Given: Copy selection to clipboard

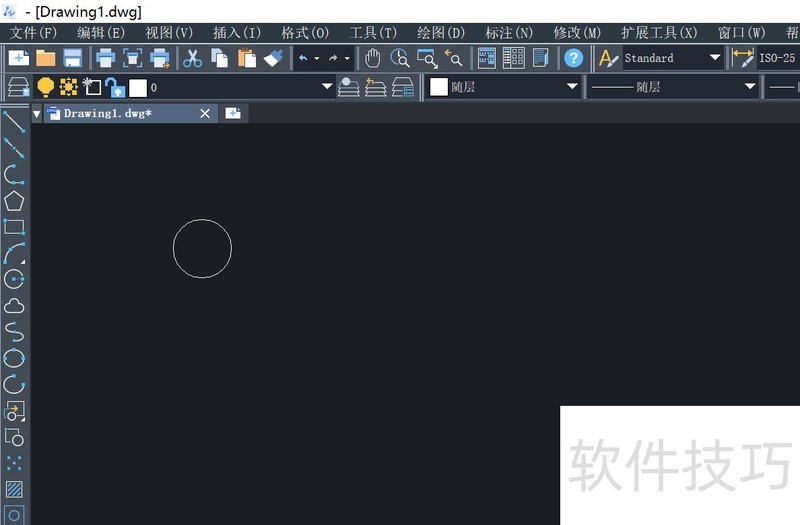Looking at the screenshot, I should [219, 58].
